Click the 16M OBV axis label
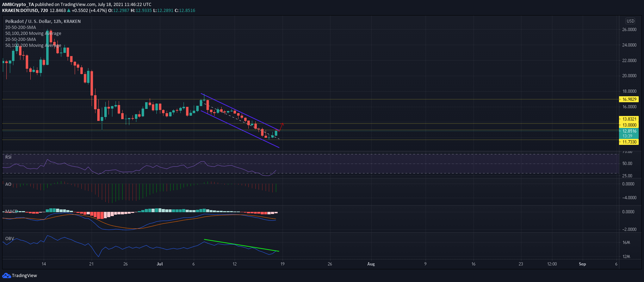 [x=626, y=243]
